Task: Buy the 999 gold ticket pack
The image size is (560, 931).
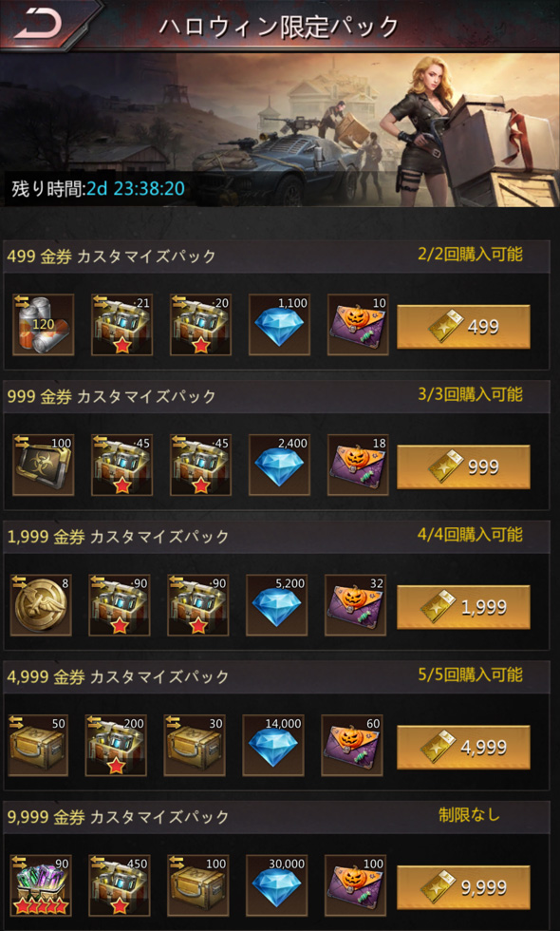Action: (x=463, y=466)
